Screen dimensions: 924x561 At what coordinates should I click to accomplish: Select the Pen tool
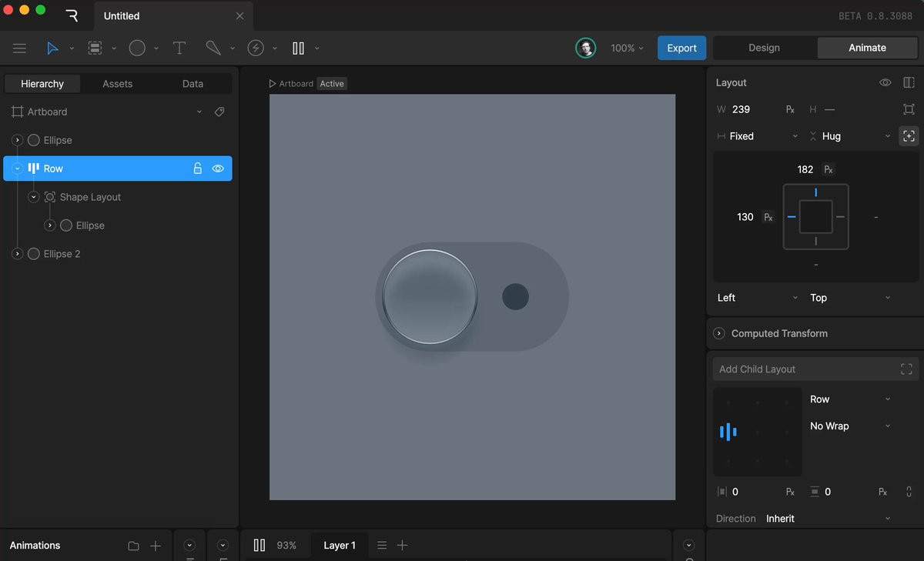[213, 48]
